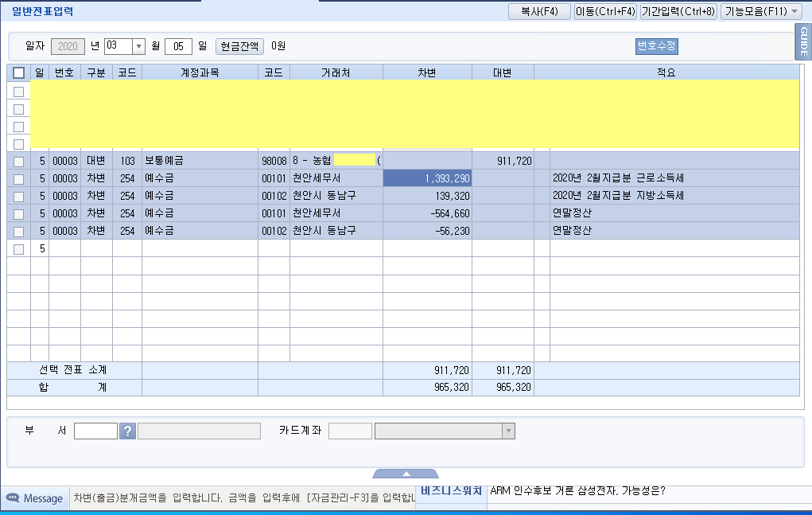Click the 카드계좌 code input field
The width and height of the screenshot is (812, 515).
(x=350, y=431)
